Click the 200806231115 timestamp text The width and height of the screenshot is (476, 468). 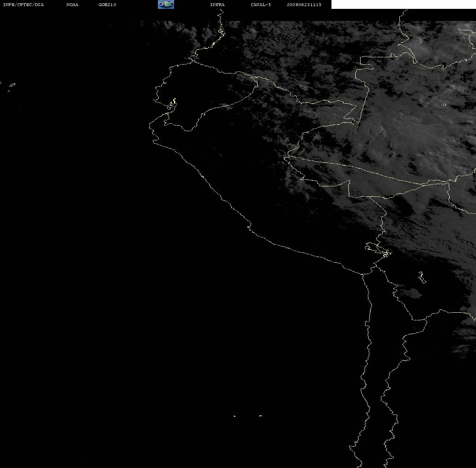[x=304, y=4]
